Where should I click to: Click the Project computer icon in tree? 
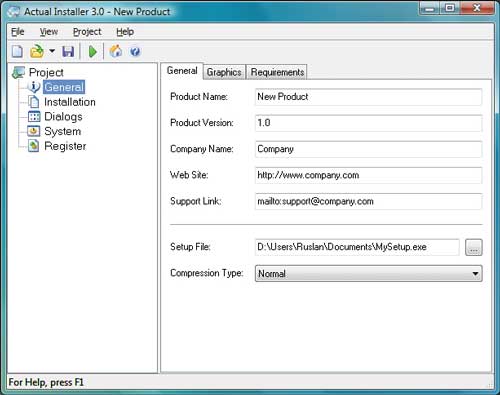pos(19,72)
